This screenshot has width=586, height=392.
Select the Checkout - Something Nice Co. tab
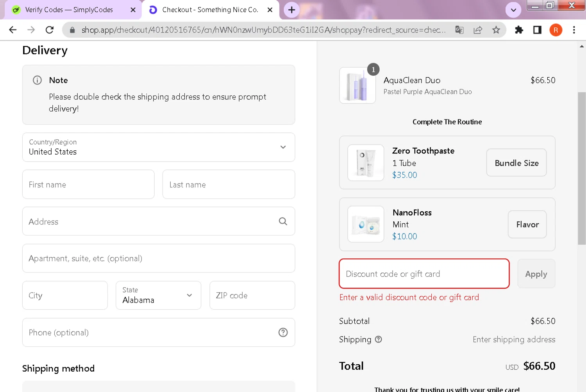pos(210,10)
